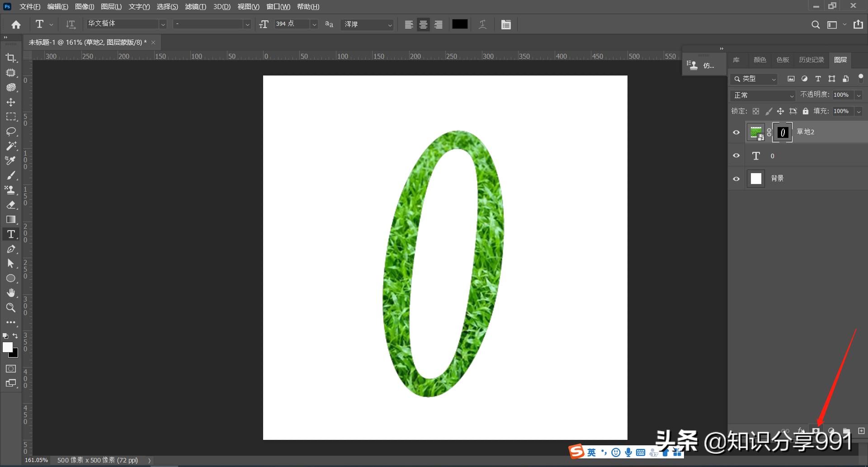
Task: Click the 草地2 layer mask thumbnail
Action: coord(782,132)
